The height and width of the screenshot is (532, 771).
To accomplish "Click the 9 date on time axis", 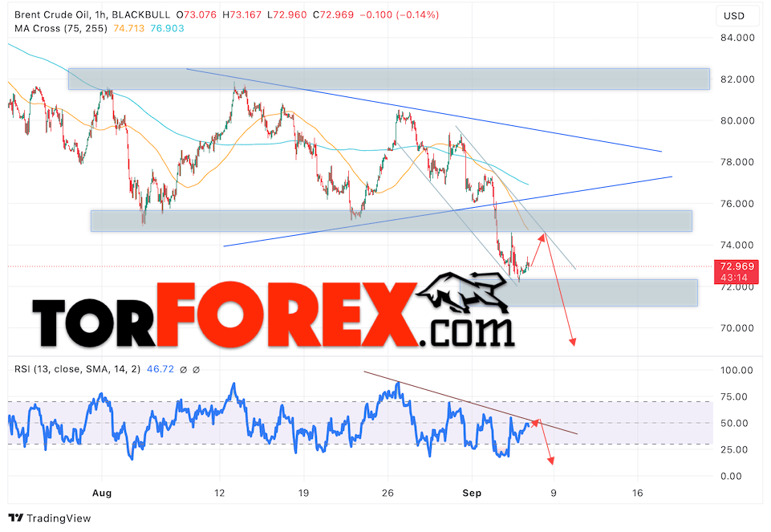I will (553, 493).
